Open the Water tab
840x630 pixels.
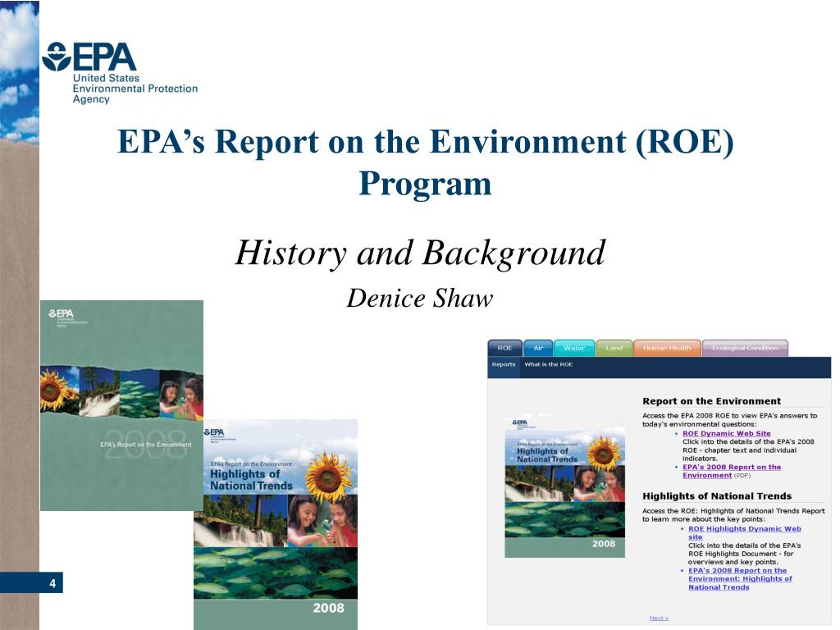click(x=574, y=348)
